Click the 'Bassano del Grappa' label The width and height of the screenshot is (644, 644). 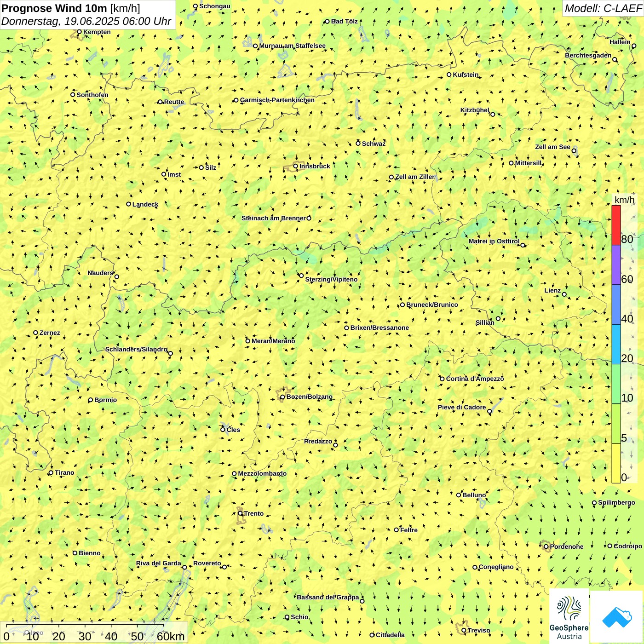point(328,598)
